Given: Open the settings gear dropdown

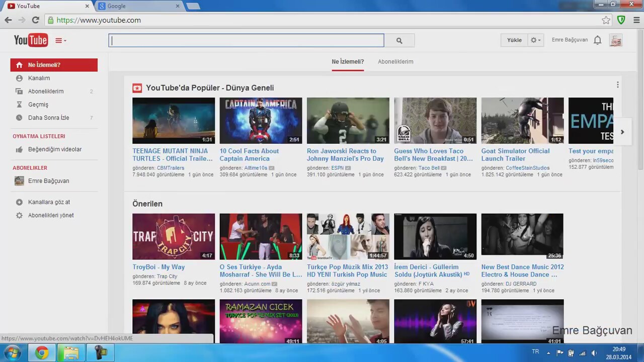Looking at the screenshot, I should pos(536,40).
